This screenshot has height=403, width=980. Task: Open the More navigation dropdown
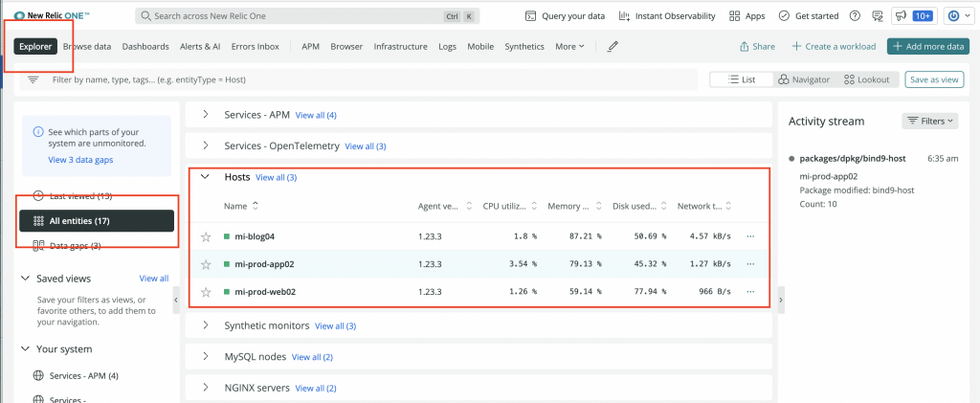coord(569,46)
